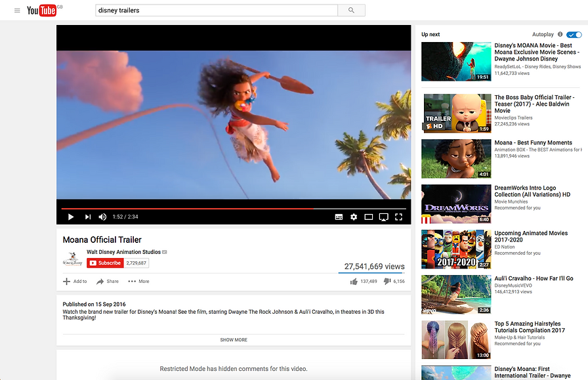
Task: Share the Moana trailer
Action: pos(107,282)
